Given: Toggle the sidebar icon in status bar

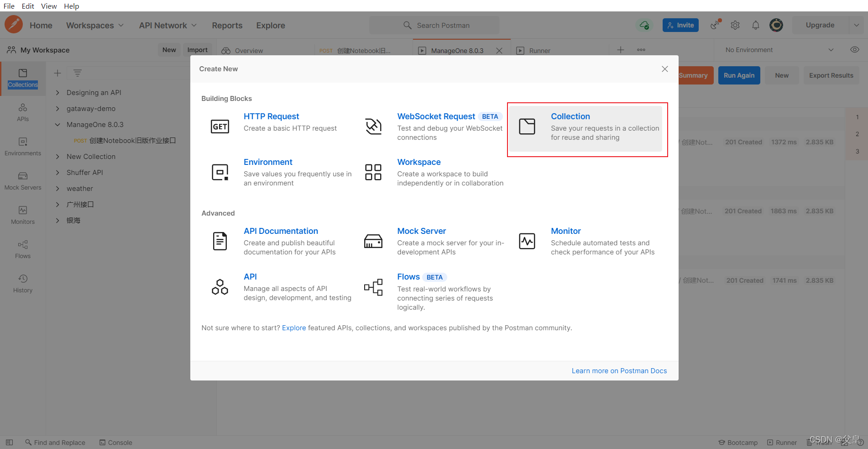Looking at the screenshot, I should click(9, 442).
